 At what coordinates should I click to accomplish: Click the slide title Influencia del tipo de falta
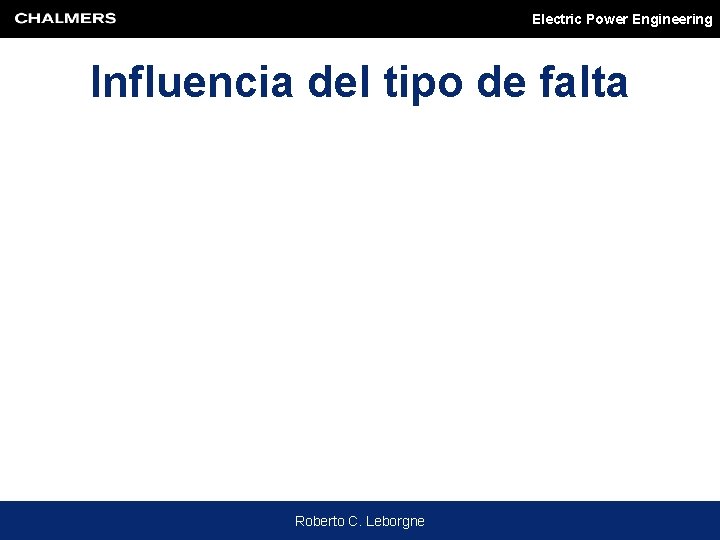360,83
